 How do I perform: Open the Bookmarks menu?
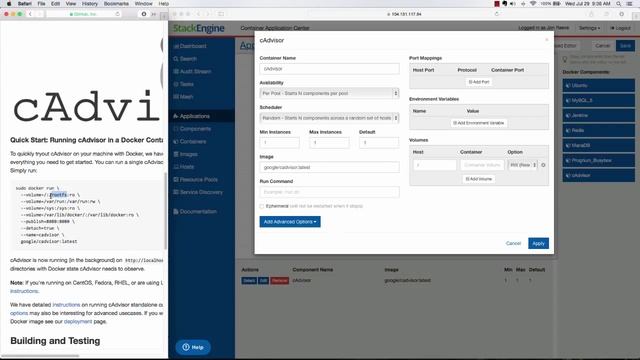tap(116, 4)
